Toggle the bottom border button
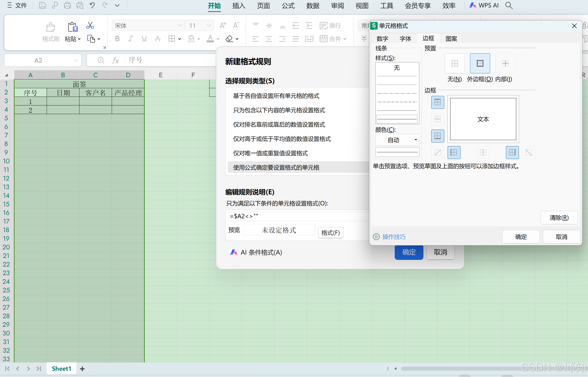The height and width of the screenshot is (377, 588). pyautogui.click(x=437, y=136)
